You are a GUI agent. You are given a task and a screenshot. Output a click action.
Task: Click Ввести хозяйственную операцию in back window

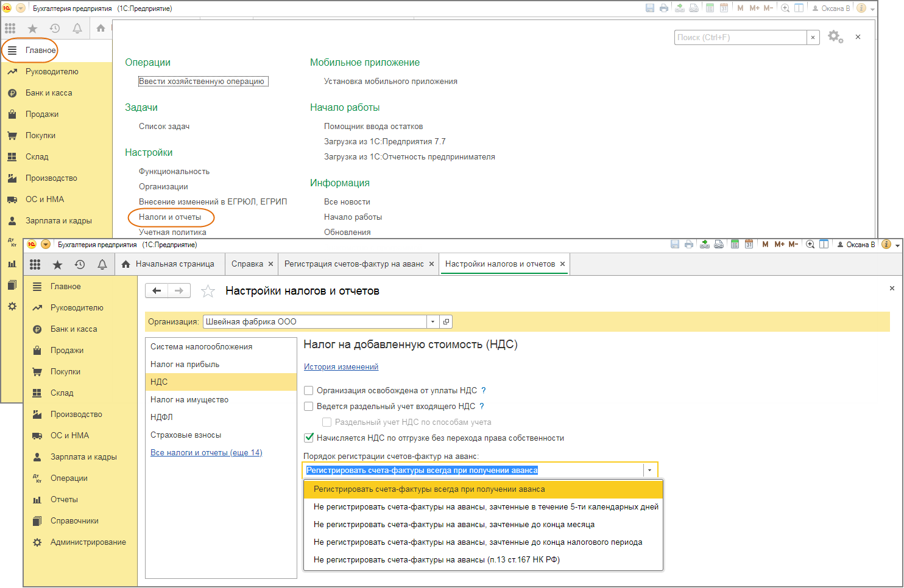tap(203, 82)
